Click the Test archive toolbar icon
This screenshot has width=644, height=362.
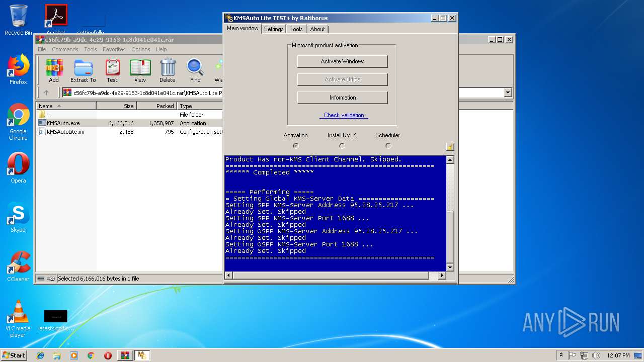[x=112, y=70]
